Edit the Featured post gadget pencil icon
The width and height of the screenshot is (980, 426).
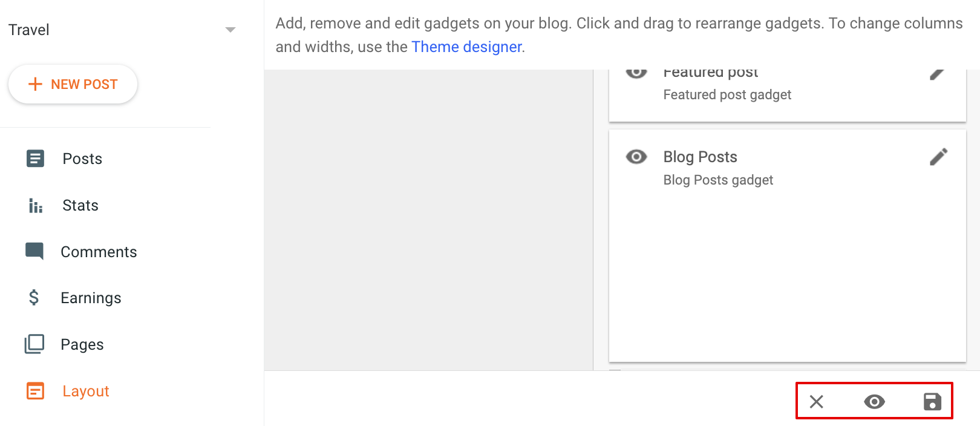[937, 74]
